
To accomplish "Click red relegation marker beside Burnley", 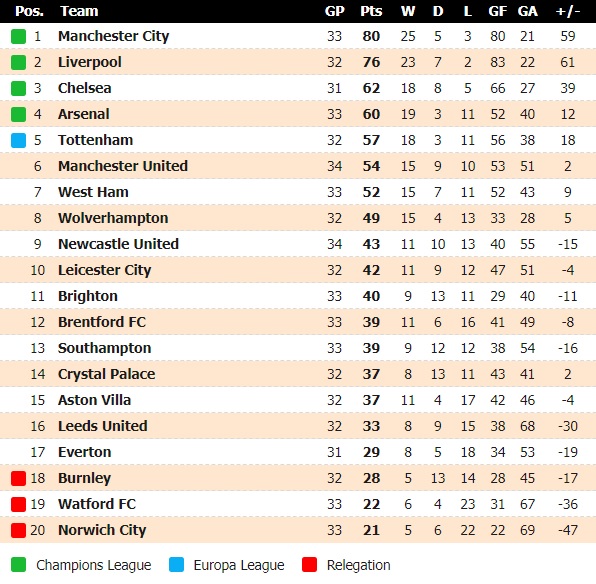I will [18, 478].
